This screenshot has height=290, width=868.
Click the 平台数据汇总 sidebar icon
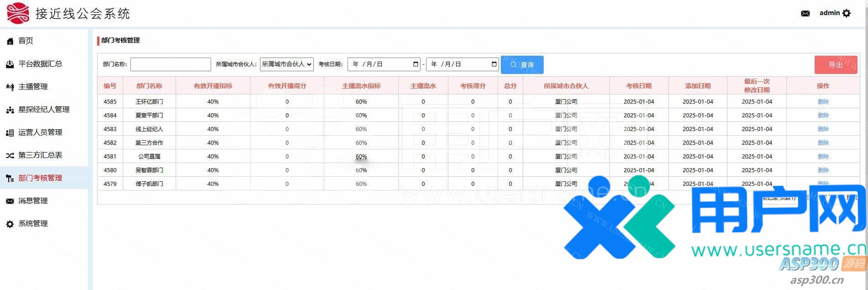click(x=10, y=64)
